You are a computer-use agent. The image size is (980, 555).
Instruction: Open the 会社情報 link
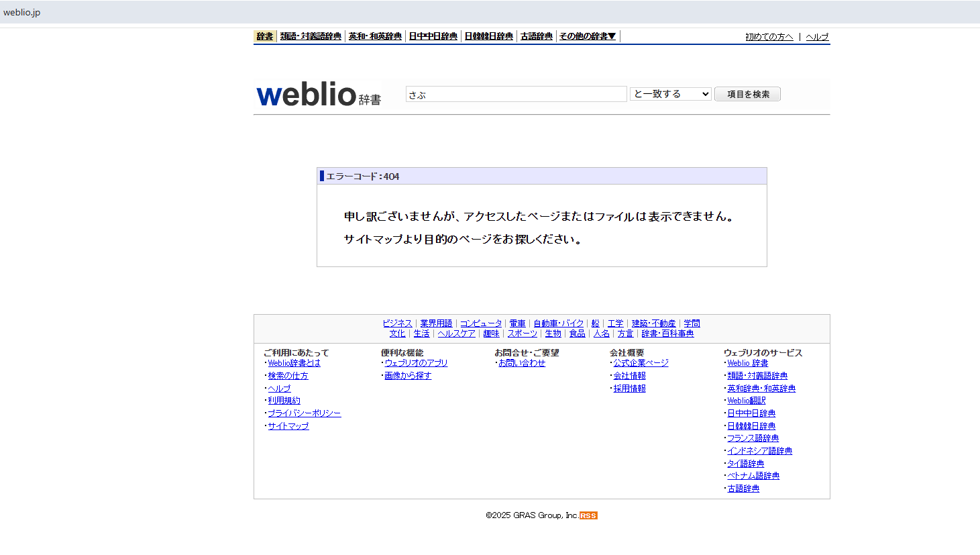pos(629,376)
